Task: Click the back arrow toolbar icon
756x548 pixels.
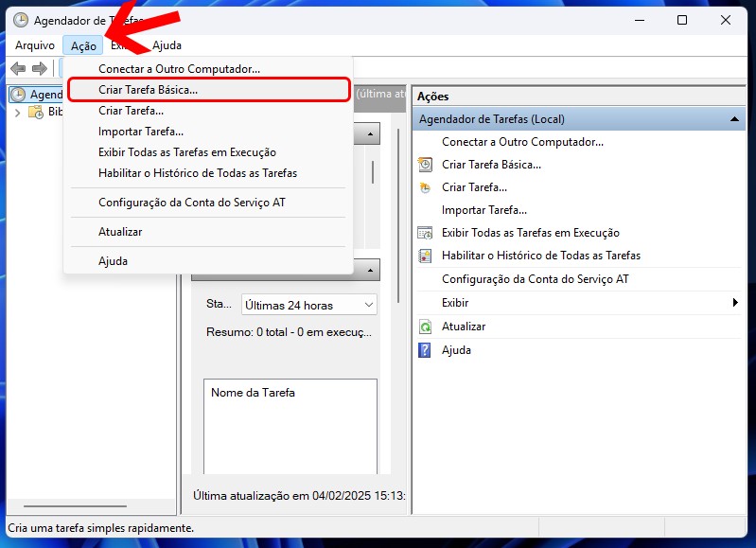Action: coord(18,68)
